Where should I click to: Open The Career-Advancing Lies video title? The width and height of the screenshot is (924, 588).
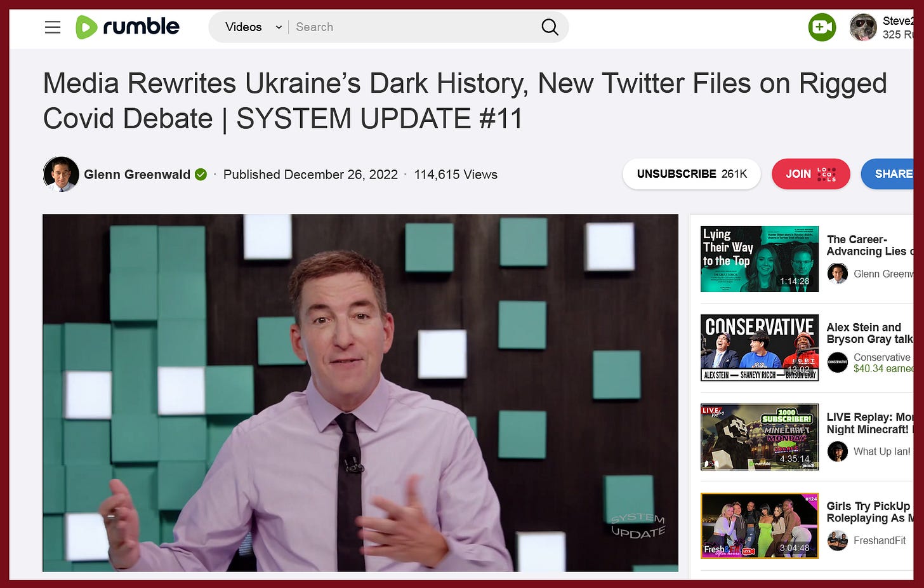(x=870, y=245)
